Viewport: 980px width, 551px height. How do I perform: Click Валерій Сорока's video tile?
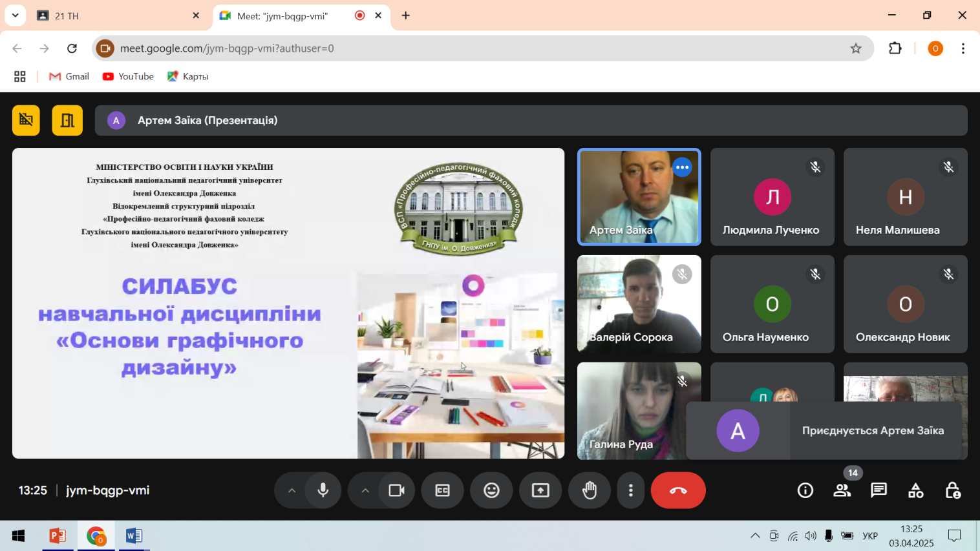pos(639,304)
